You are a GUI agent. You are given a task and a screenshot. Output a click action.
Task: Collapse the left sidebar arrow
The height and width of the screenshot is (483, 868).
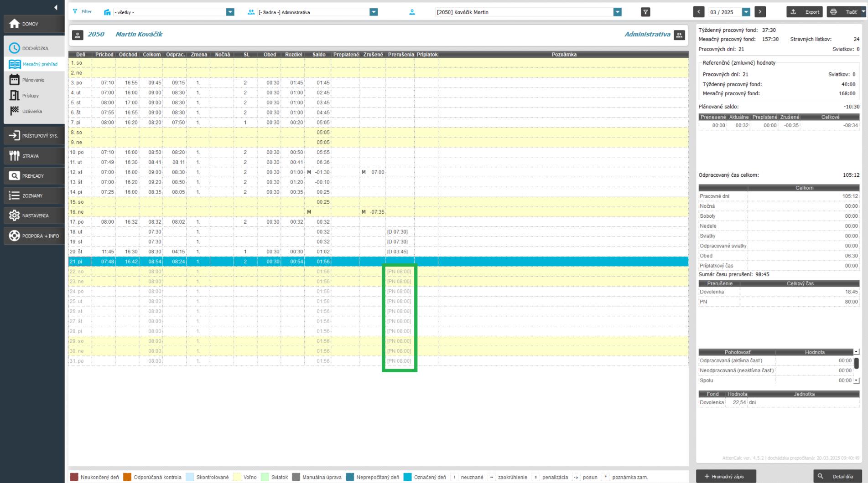(x=56, y=7)
